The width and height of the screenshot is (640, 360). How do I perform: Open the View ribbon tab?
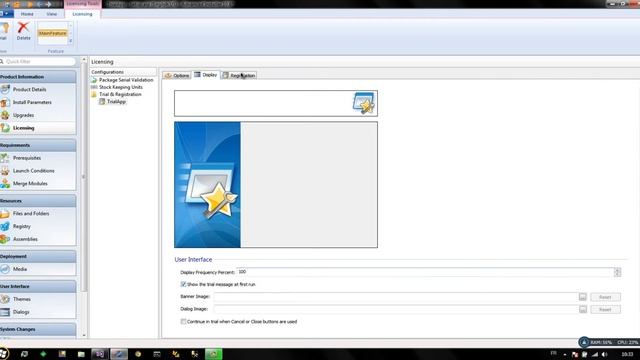tap(51, 14)
